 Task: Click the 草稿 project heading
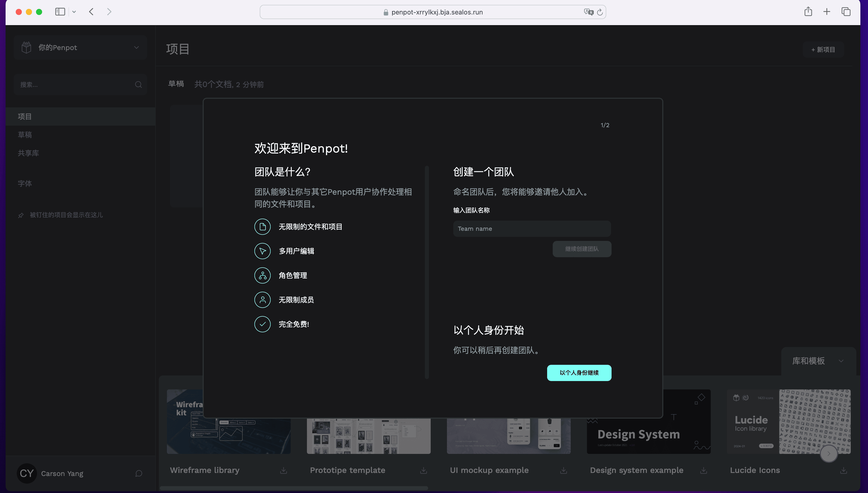[176, 84]
